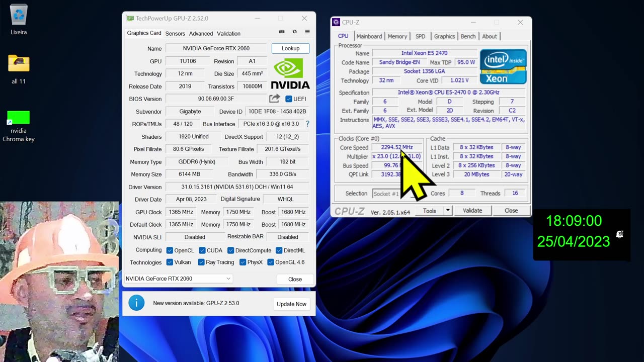Click the nvidia Chroma key shortcut

(19, 118)
